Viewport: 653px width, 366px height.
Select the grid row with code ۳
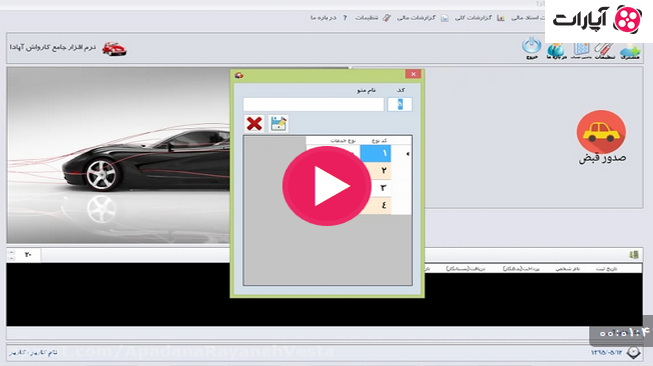(x=359, y=188)
